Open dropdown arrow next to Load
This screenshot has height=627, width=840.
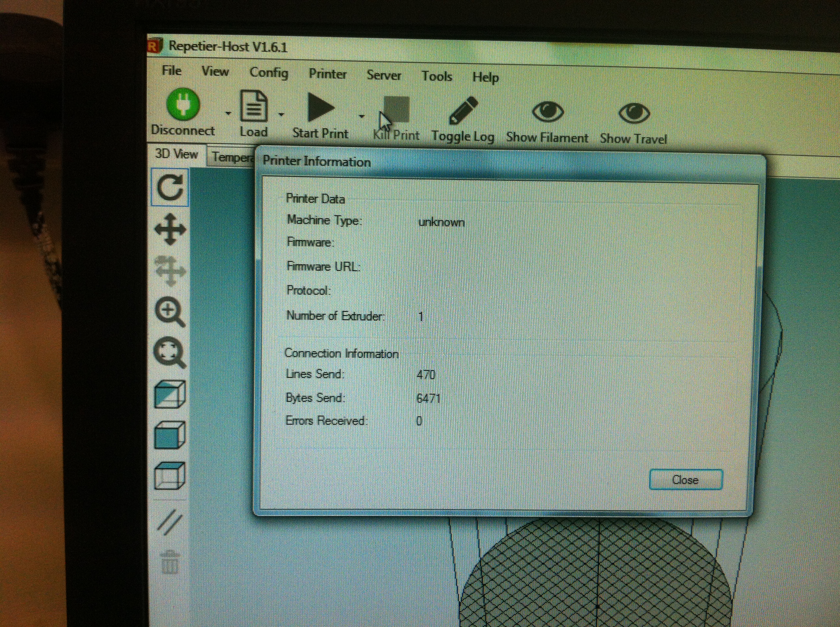(x=281, y=114)
